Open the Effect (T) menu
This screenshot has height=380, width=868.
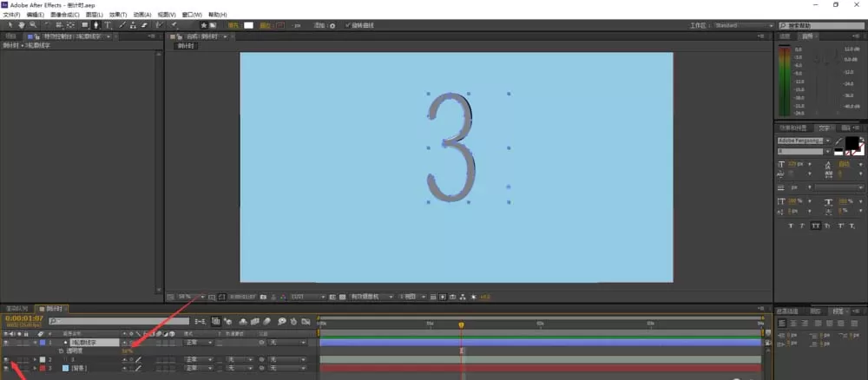tap(117, 15)
